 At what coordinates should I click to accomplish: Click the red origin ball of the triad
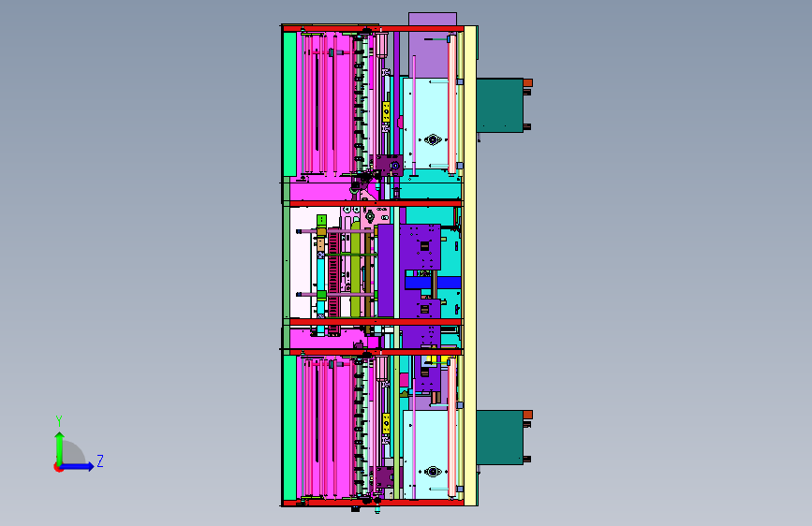tap(58, 467)
